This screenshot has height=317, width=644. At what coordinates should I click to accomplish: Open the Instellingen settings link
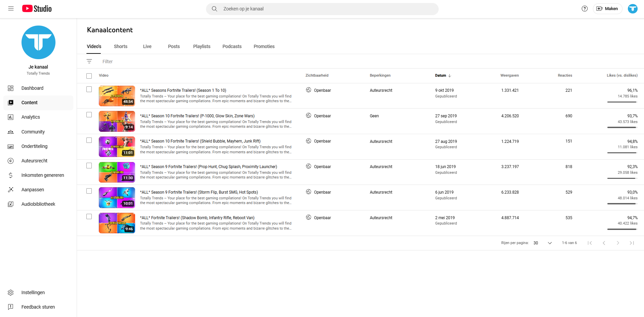click(38, 292)
